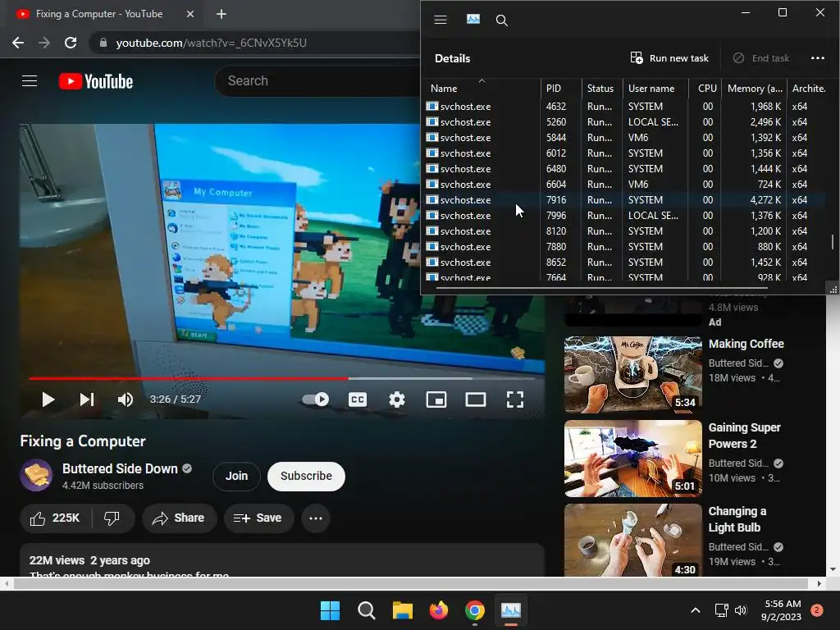Toggle closed captions on video
The height and width of the screenshot is (630, 840).
(358, 399)
